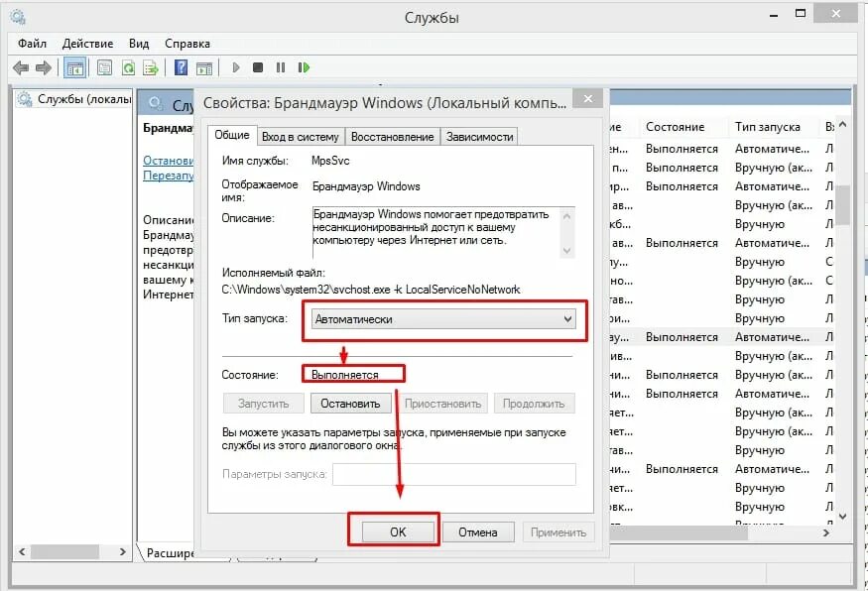Viewport: 868px width, 591px height.
Task: Click the service description text box
Action: [x=443, y=232]
